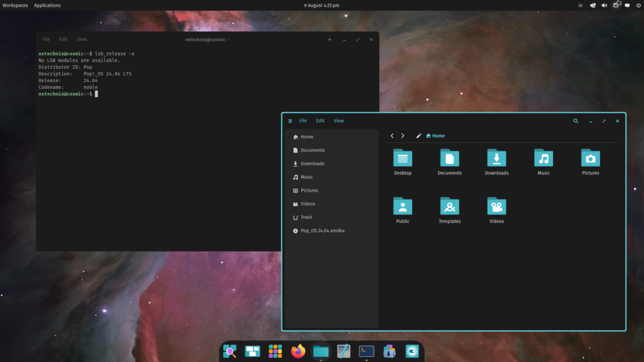Open settings from the dock's last icon
644x362 pixels.
click(412, 351)
